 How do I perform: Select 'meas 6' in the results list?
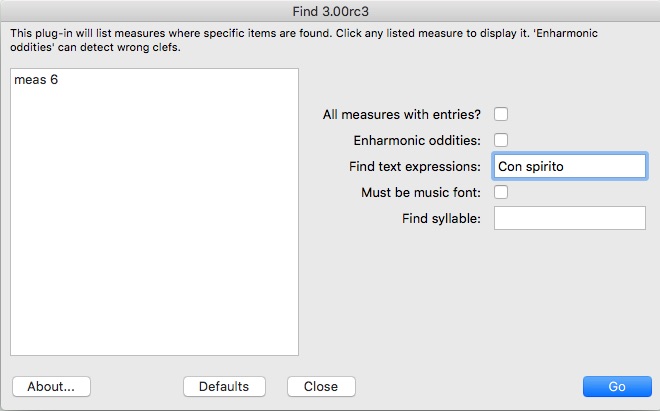36,80
